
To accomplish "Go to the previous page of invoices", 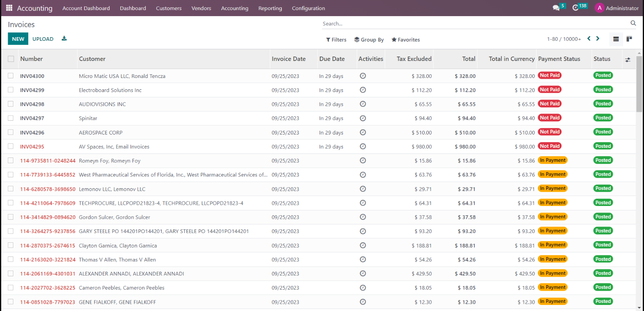I will click(589, 39).
